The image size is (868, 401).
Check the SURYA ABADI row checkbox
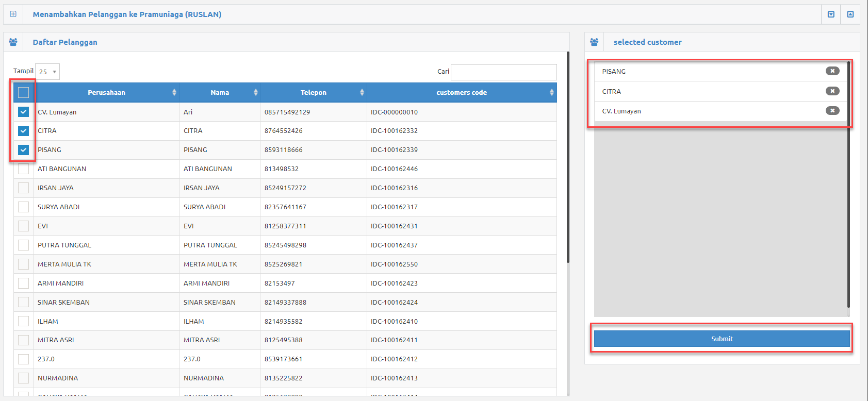click(x=23, y=207)
